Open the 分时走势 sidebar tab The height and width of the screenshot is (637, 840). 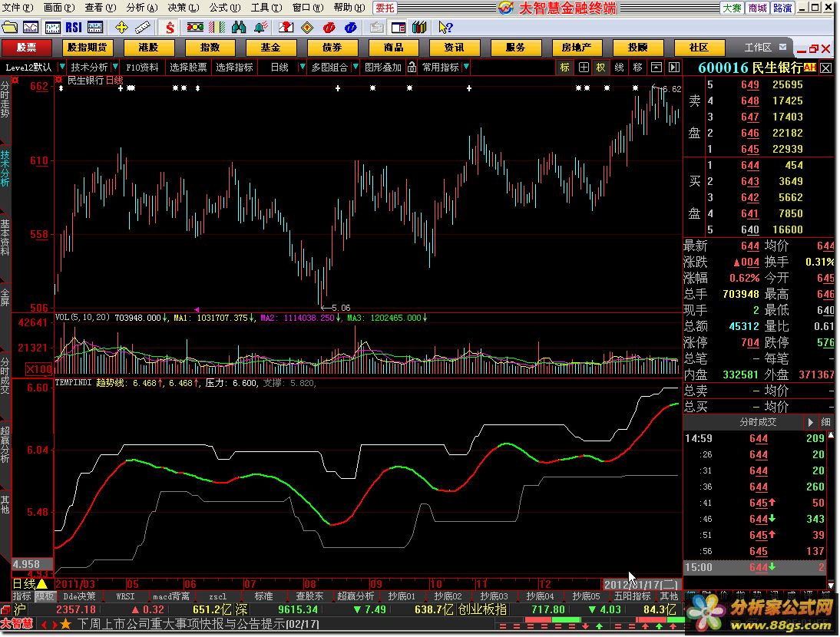coord(5,100)
